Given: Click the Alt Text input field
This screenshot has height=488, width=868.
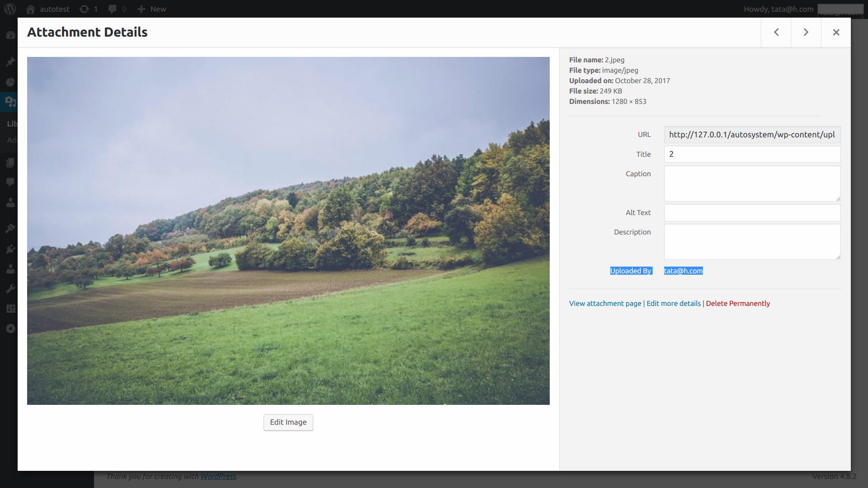Looking at the screenshot, I should click(x=752, y=212).
